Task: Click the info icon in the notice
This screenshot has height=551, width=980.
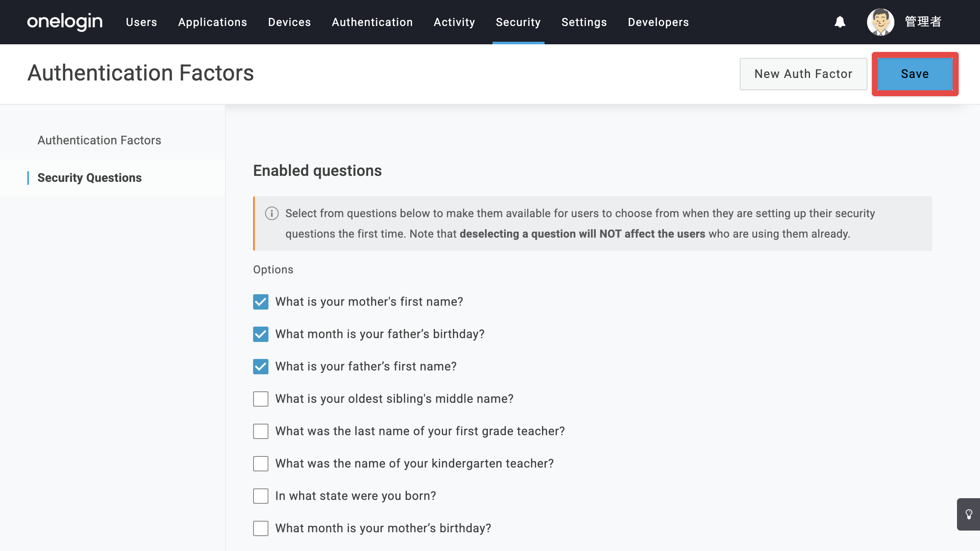Action: pos(272,213)
